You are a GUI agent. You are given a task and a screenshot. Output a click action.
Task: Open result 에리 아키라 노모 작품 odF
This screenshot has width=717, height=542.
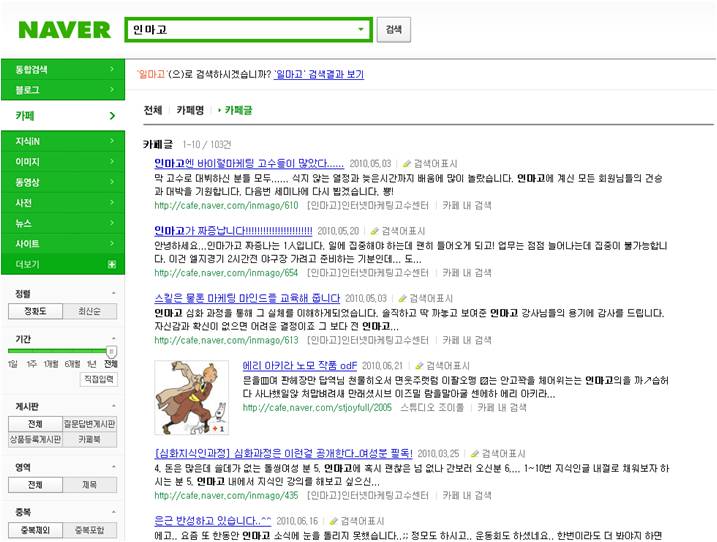(x=300, y=365)
